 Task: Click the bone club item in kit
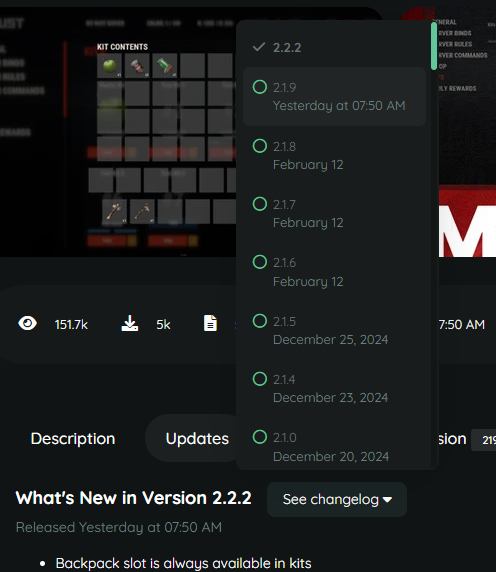coord(115,211)
